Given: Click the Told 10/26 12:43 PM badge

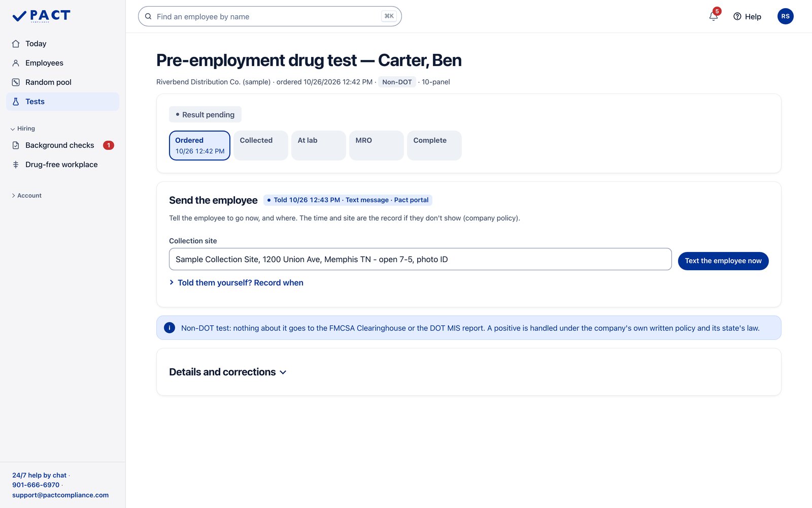Looking at the screenshot, I should tap(348, 200).
